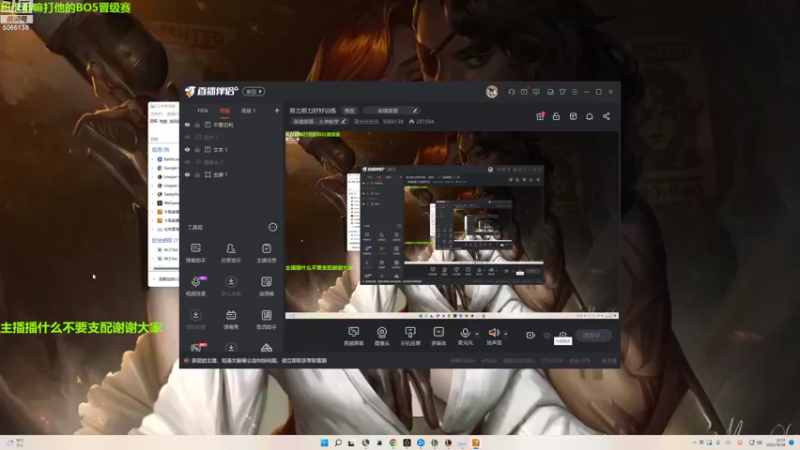Open the hamburger menu in title bar
The height and width of the screenshot is (450, 800).
coord(574,92)
